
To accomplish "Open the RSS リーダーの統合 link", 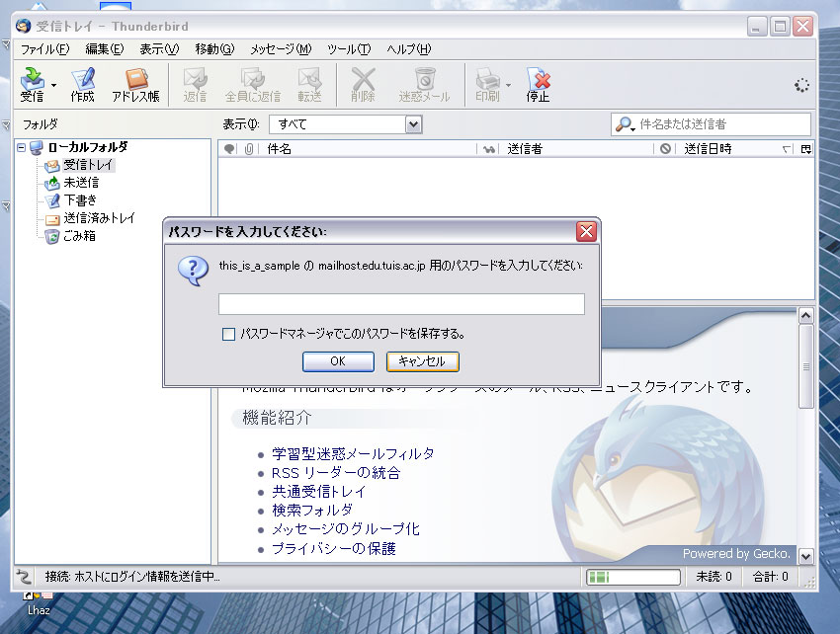I will (x=336, y=473).
